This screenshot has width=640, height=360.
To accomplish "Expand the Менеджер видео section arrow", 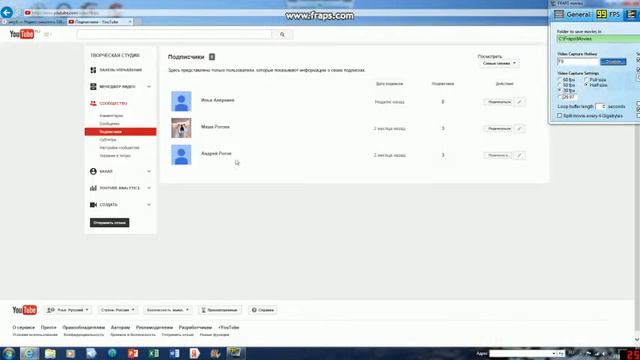I will pos(149,87).
